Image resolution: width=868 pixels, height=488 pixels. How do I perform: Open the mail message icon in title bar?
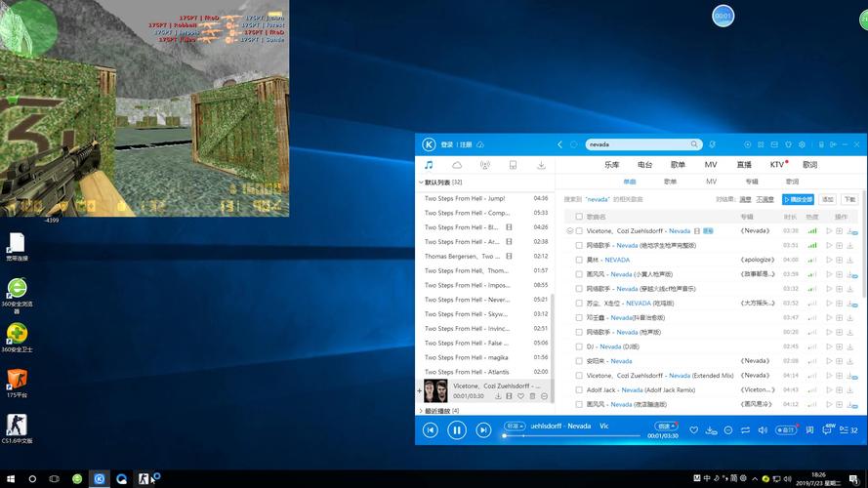(x=774, y=144)
